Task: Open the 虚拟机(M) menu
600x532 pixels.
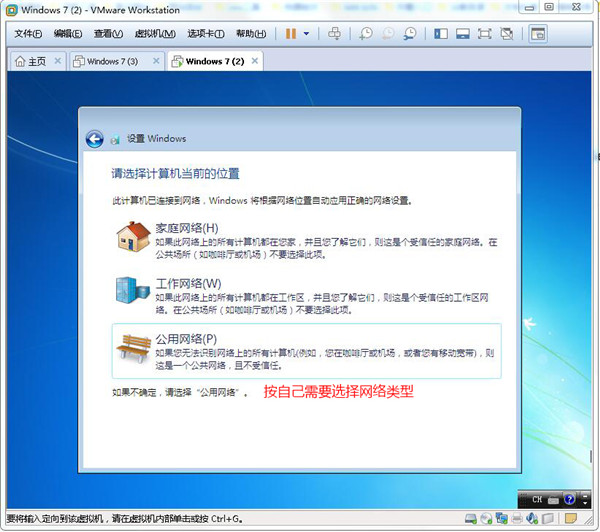Action: pyautogui.click(x=155, y=34)
